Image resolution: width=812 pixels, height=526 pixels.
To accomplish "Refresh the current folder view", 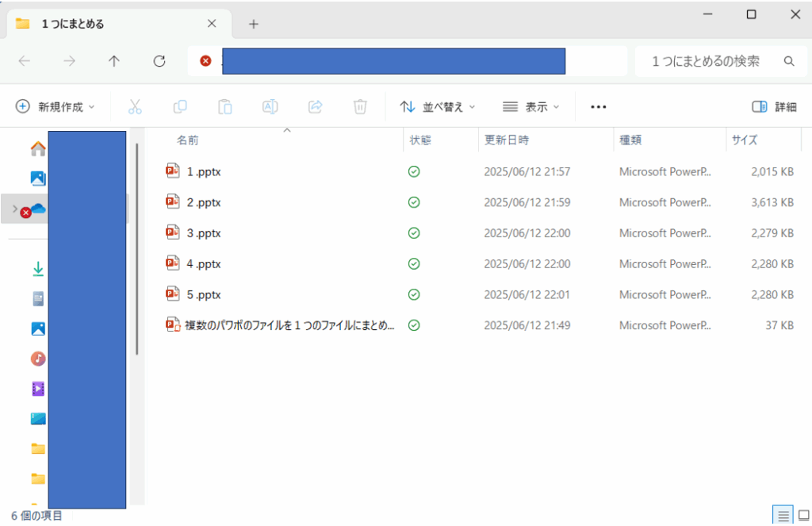I will click(x=159, y=61).
